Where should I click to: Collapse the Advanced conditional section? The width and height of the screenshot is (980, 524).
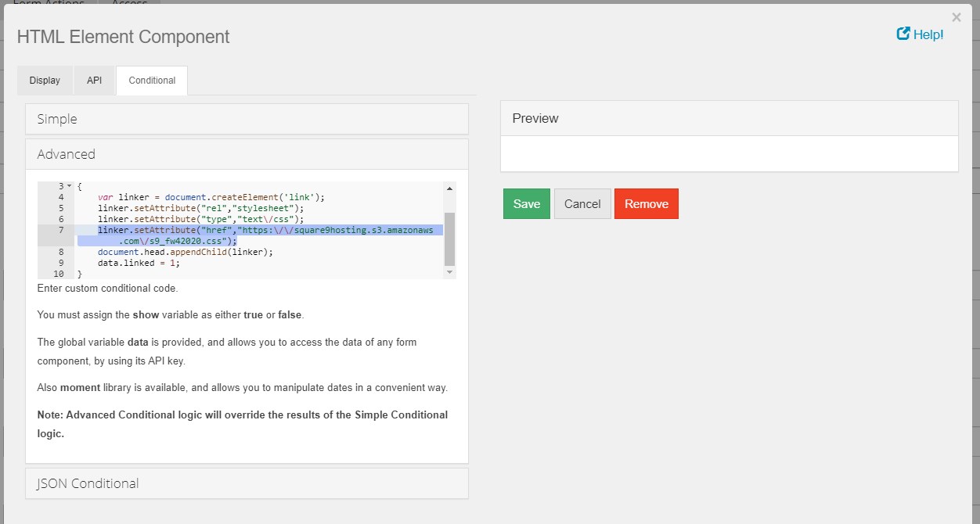[247, 154]
